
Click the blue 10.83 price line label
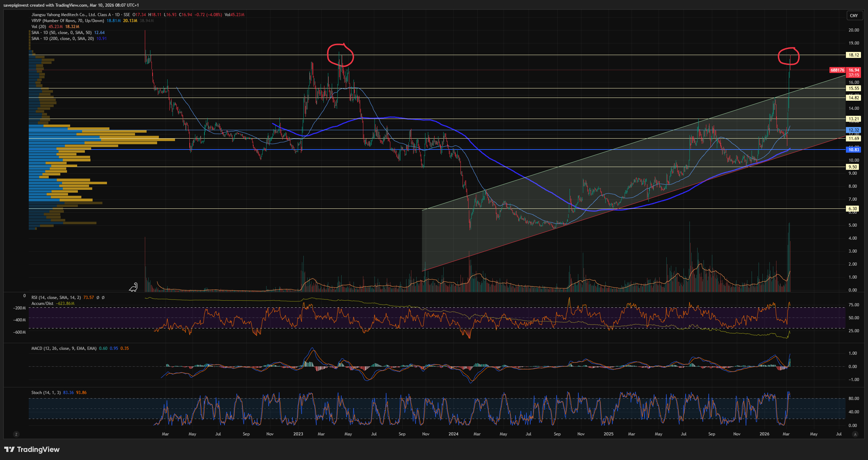point(854,150)
